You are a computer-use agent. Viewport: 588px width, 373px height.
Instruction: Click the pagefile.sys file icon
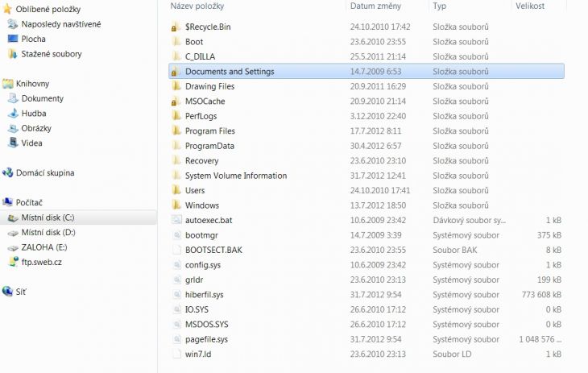pos(176,339)
